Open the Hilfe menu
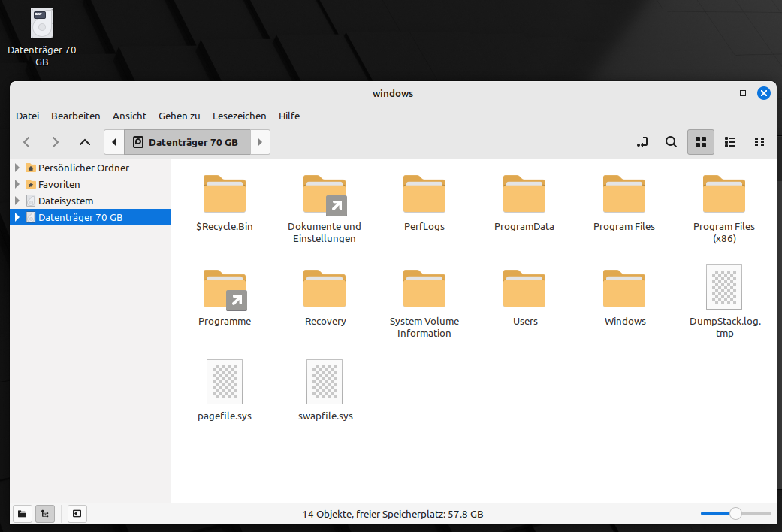The height and width of the screenshot is (532, 782). pyautogui.click(x=289, y=116)
